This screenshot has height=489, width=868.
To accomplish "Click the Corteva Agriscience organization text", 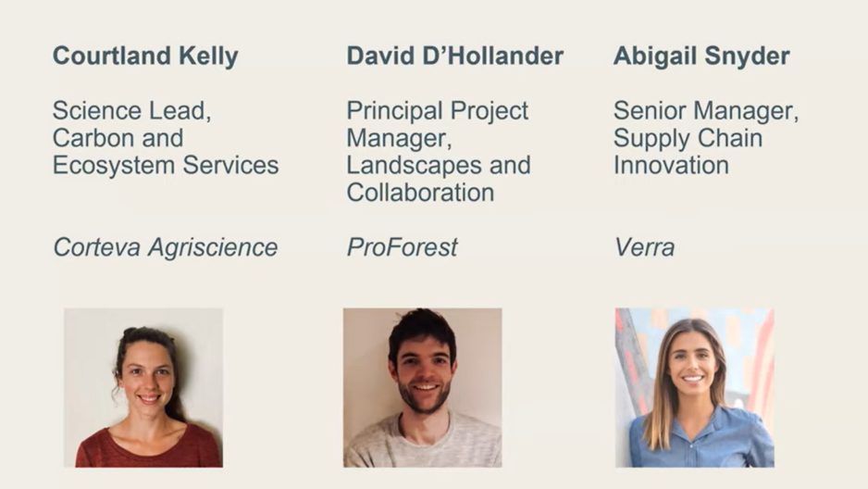I will [x=165, y=247].
